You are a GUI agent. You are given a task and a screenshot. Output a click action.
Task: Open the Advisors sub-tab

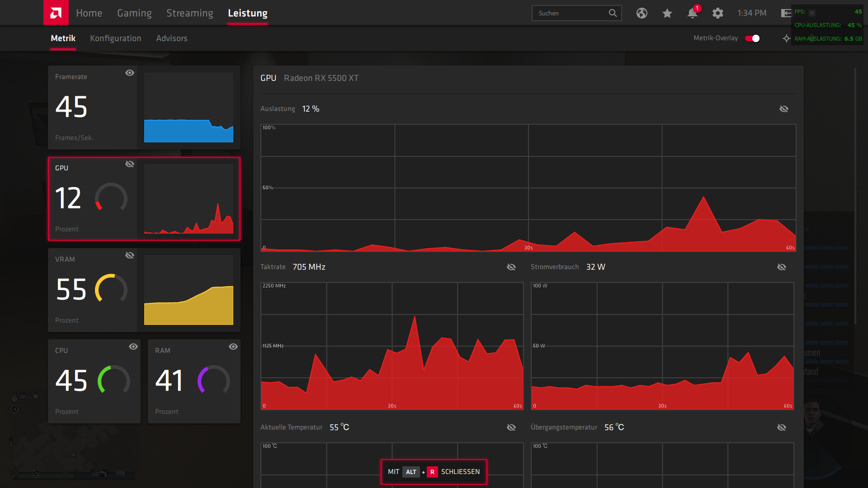tap(171, 38)
